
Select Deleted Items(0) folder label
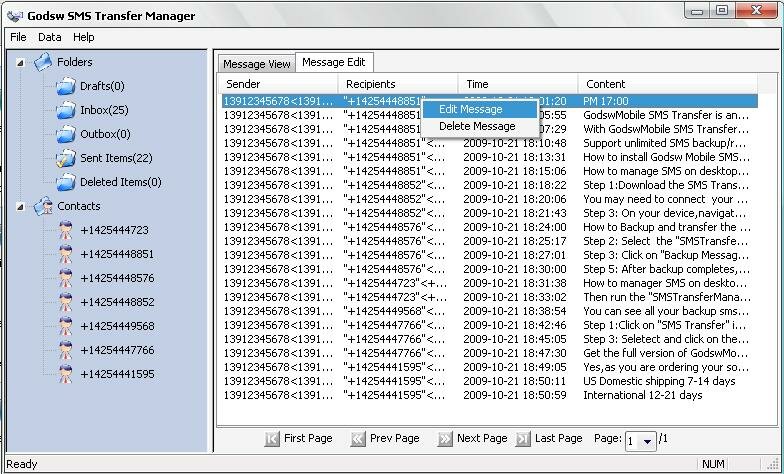tap(121, 182)
